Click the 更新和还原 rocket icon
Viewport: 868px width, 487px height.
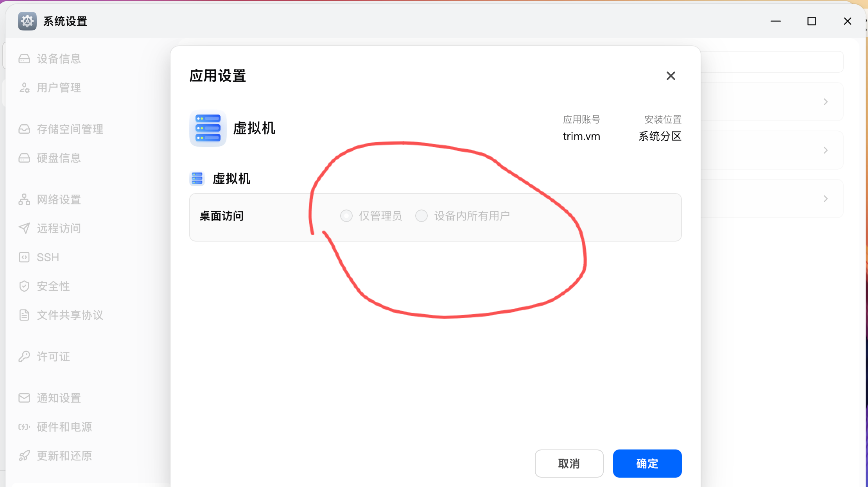24,456
